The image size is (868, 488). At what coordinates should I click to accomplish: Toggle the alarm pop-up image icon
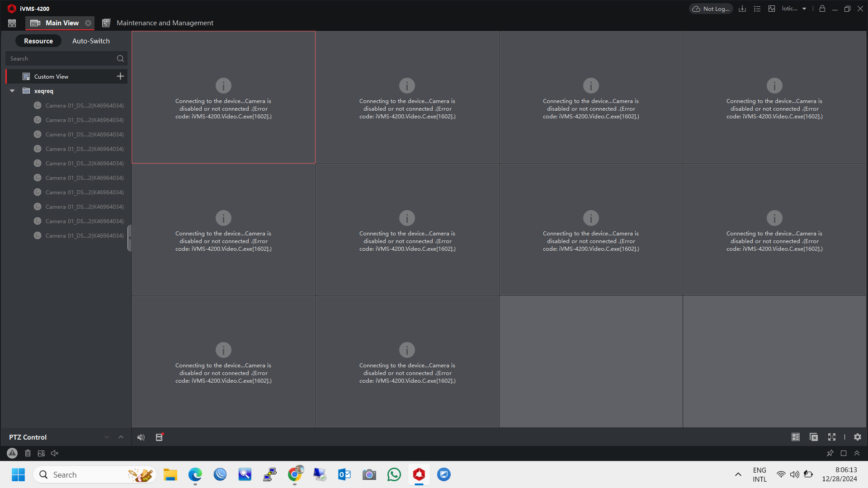[41, 453]
